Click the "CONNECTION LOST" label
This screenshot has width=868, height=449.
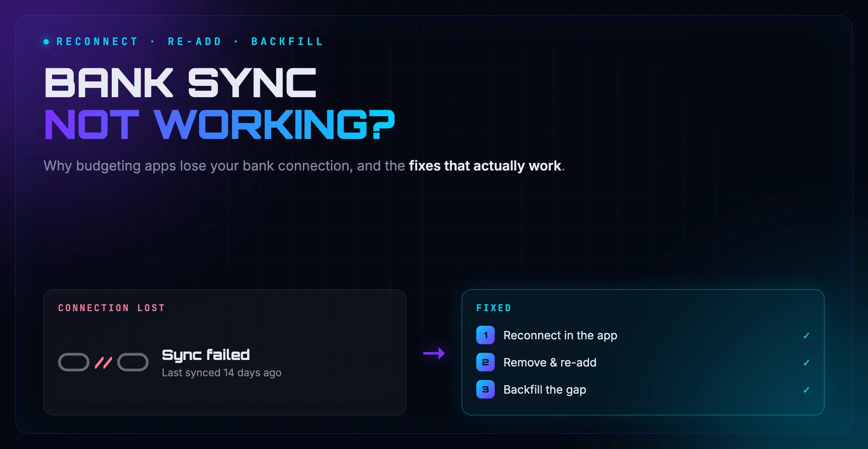coord(111,308)
